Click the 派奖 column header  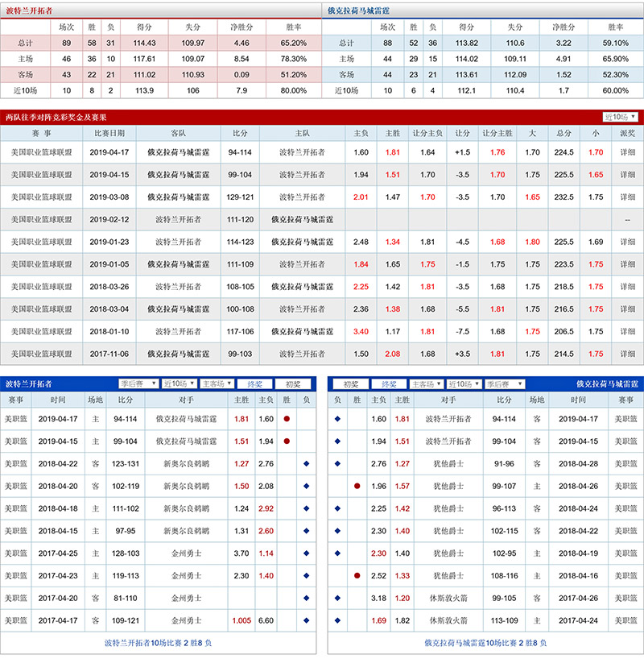(x=628, y=133)
